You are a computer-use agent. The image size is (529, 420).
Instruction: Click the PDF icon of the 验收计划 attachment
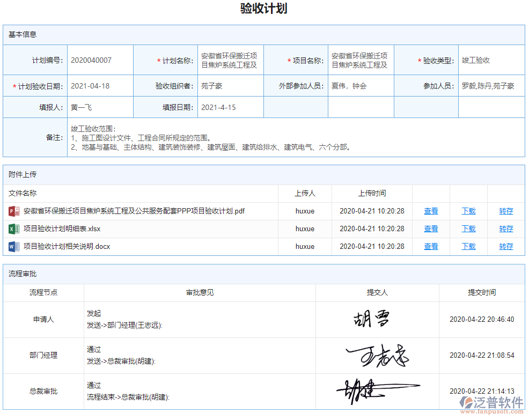pos(13,211)
